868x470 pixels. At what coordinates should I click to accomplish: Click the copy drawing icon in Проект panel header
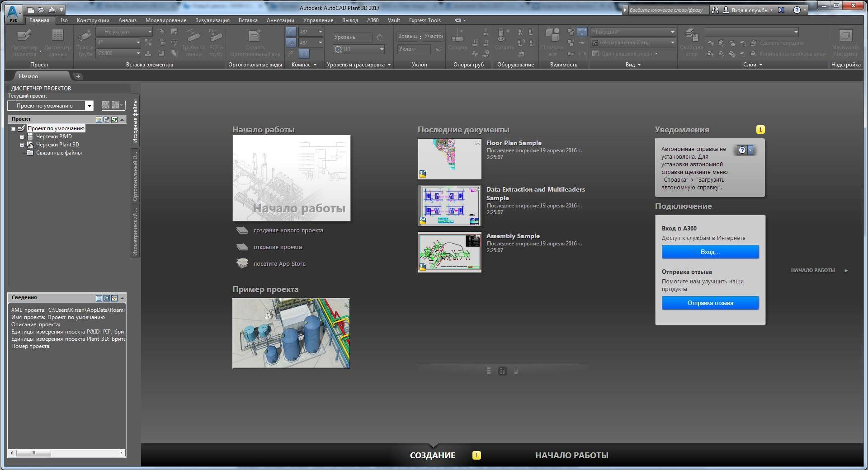(107, 119)
